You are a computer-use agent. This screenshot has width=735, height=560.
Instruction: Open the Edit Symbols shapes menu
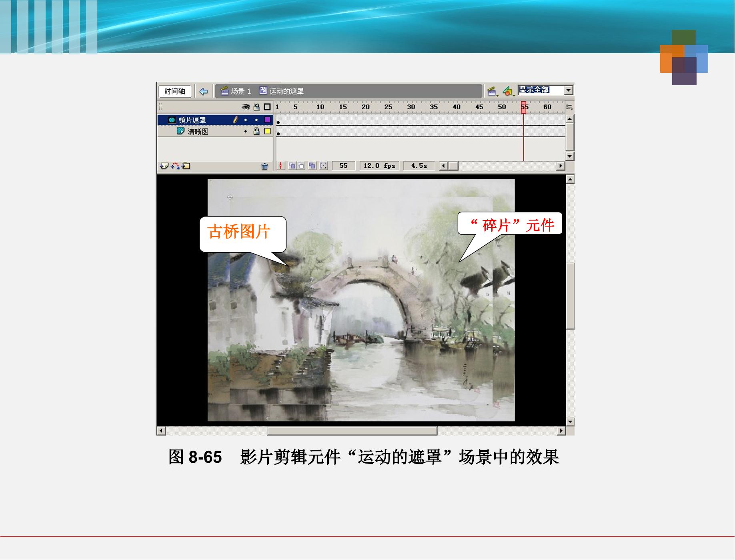(508, 91)
